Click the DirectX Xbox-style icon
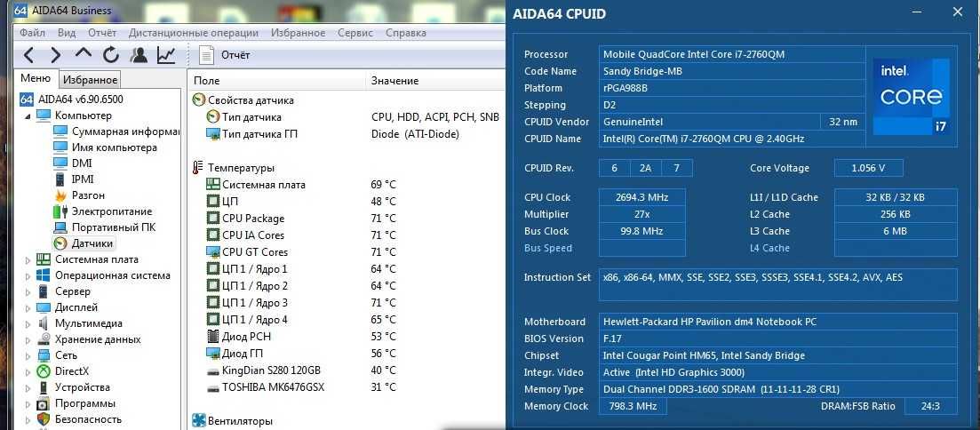This screenshot has width=980, height=430. pyautogui.click(x=44, y=371)
